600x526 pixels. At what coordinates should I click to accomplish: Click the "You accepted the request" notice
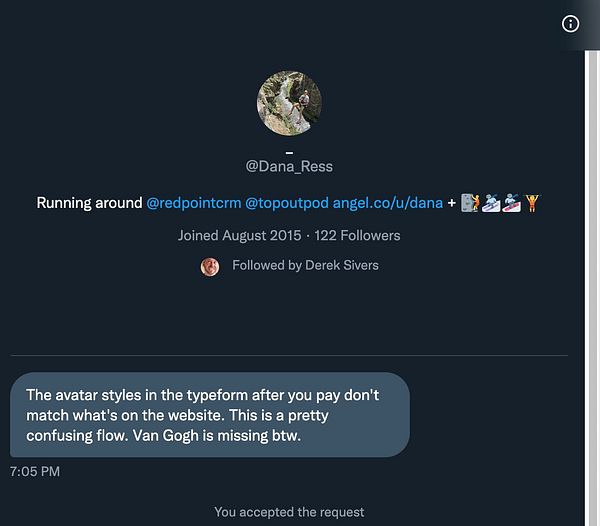pyautogui.click(x=289, y=512)
